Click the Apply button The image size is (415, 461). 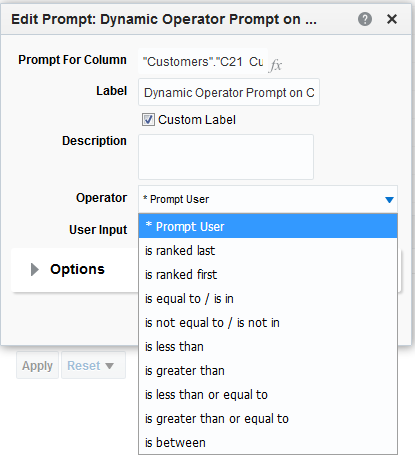point(37,365)
